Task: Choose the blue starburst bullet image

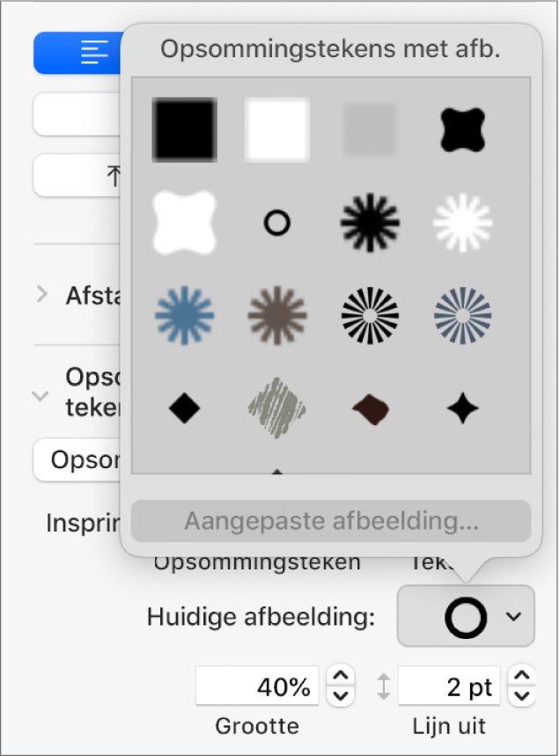Action: click(x=184, y=314)
